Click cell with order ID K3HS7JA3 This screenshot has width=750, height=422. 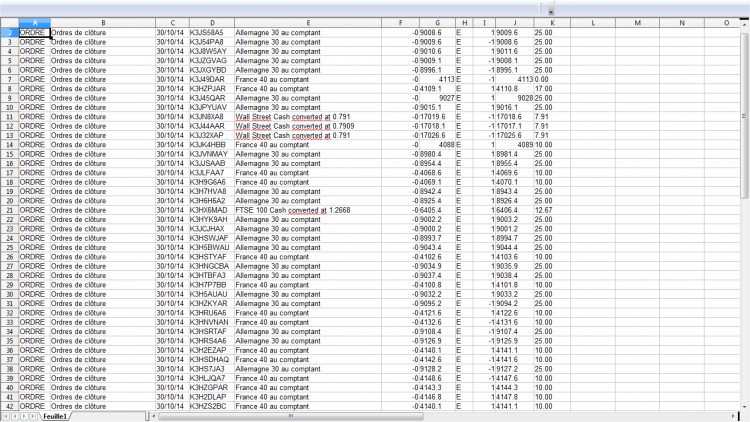[x=212, y=369]
